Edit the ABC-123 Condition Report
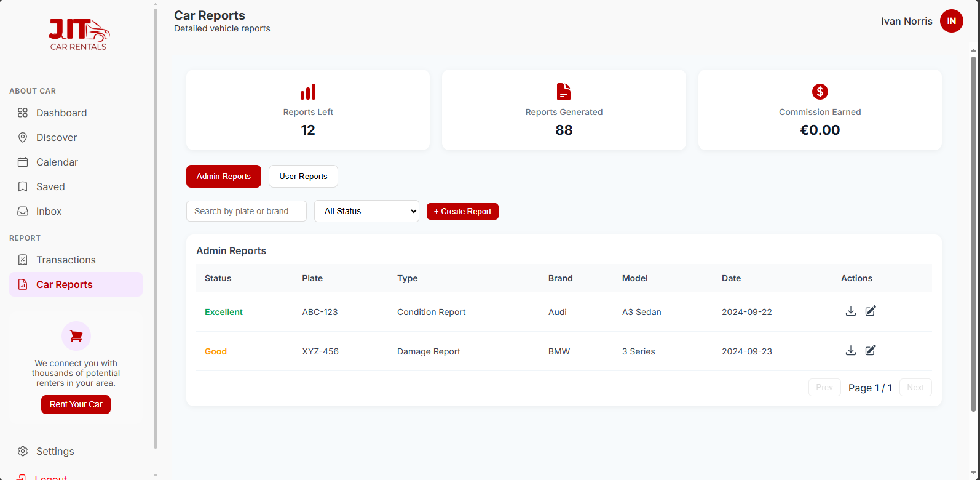The image size is (980, 480). [871, 311]
